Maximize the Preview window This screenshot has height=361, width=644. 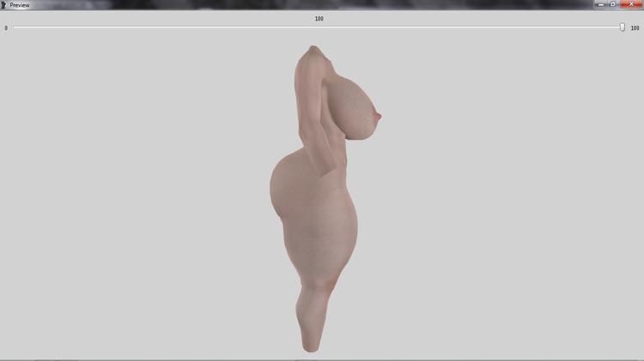(x=613, y=4)
